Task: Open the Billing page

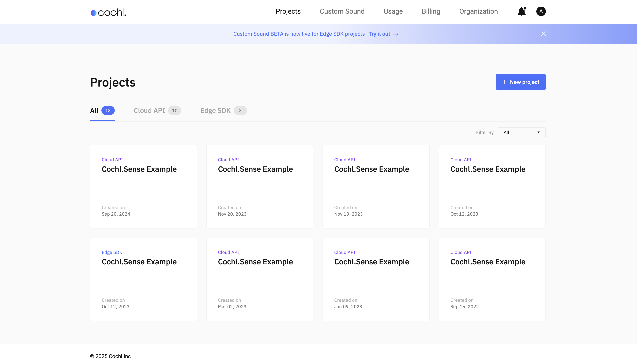Action: click(431, 12)
